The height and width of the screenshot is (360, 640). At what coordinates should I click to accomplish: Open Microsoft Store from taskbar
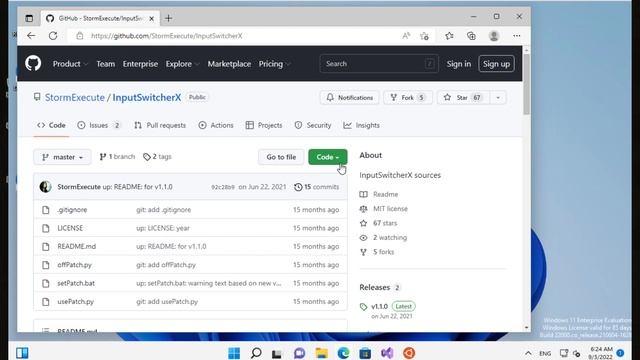pos(365,353)
